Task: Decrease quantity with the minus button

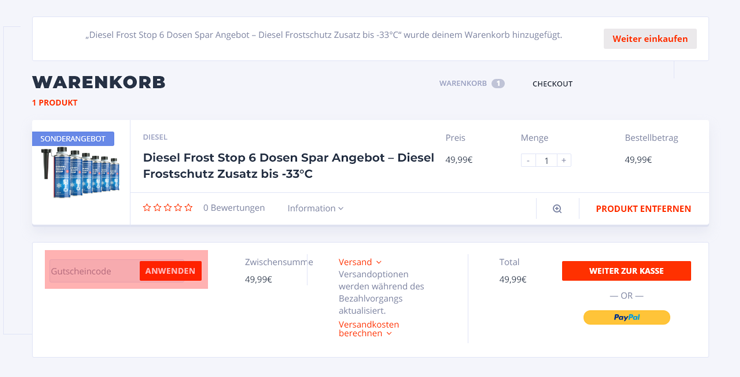Action: pyautogui.click(x=528, y=160)
